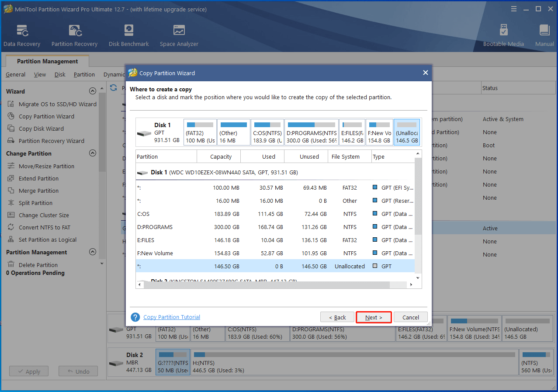The width and height of the screenshot is (558, 392).
Task: Select the F:New Volume row in the partition list
Action: (x=275, y=253)
